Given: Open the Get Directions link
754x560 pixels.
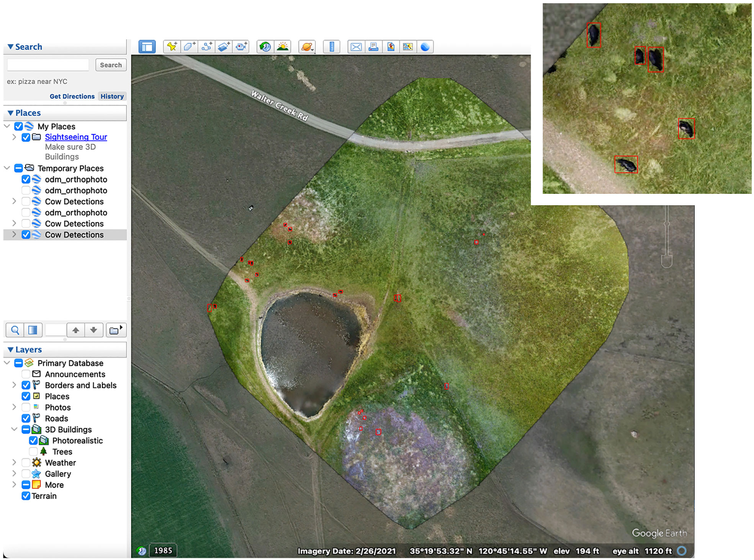Looking at the screenshot, I should tap(72, 97).
